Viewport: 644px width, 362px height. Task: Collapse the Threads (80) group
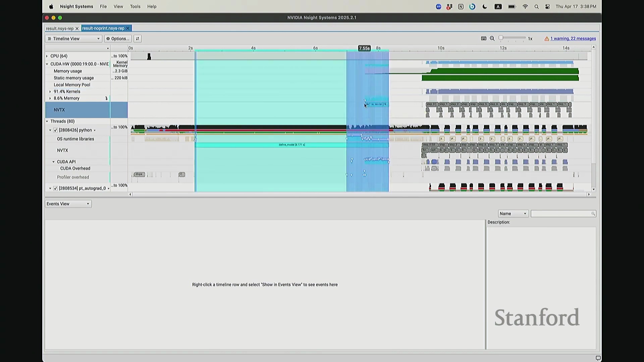47,121
